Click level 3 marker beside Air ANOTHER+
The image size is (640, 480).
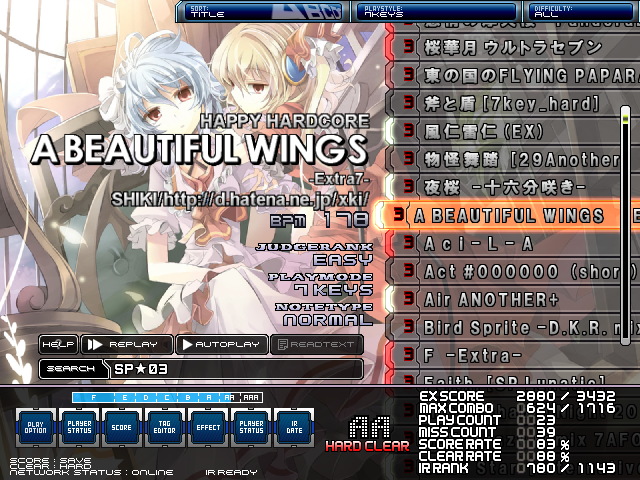(x=409, y=298)
